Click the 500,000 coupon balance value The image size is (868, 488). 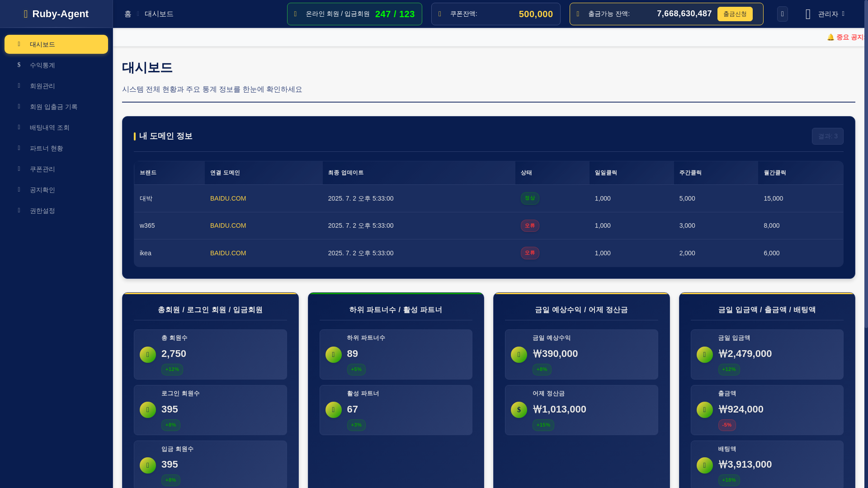[536, 14]
